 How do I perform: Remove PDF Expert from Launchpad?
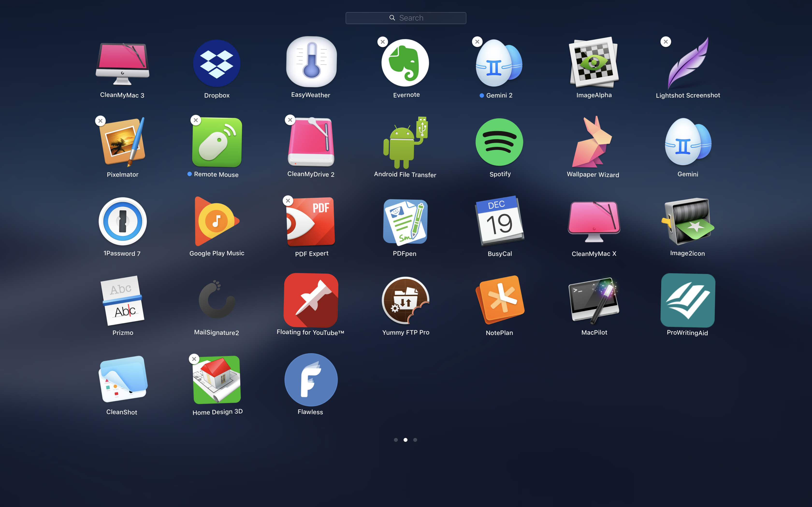click(288, 201)
